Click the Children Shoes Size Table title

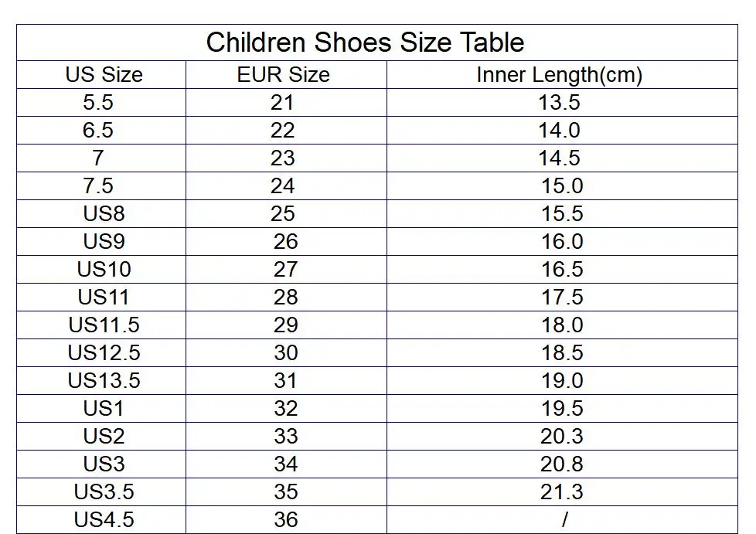pyautogui.click(x=365, y=42)
